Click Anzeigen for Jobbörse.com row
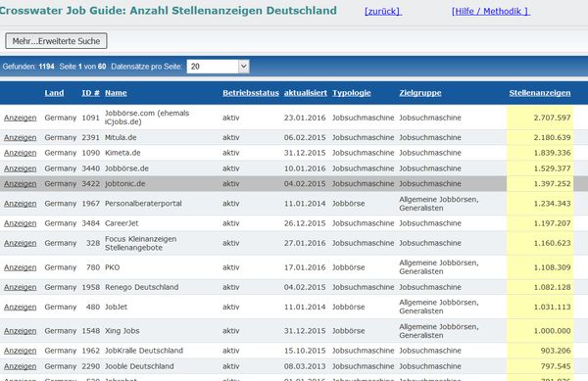588x381 pixels. [21, 118]
